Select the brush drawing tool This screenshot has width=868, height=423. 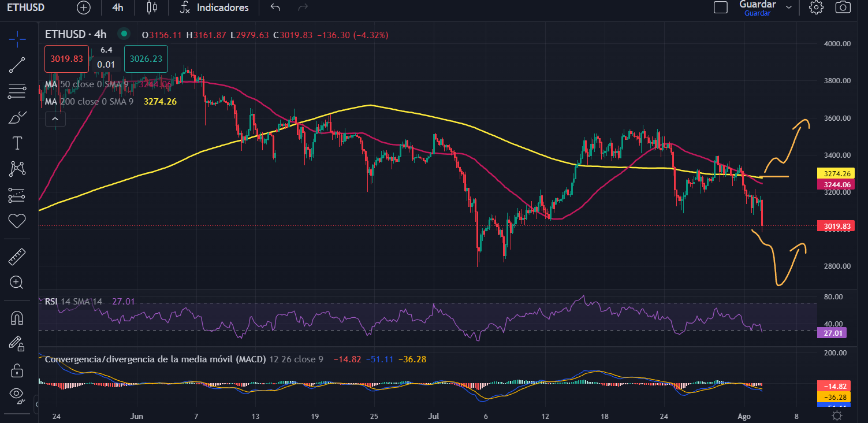pyautogui.click(x=17, y=117)
